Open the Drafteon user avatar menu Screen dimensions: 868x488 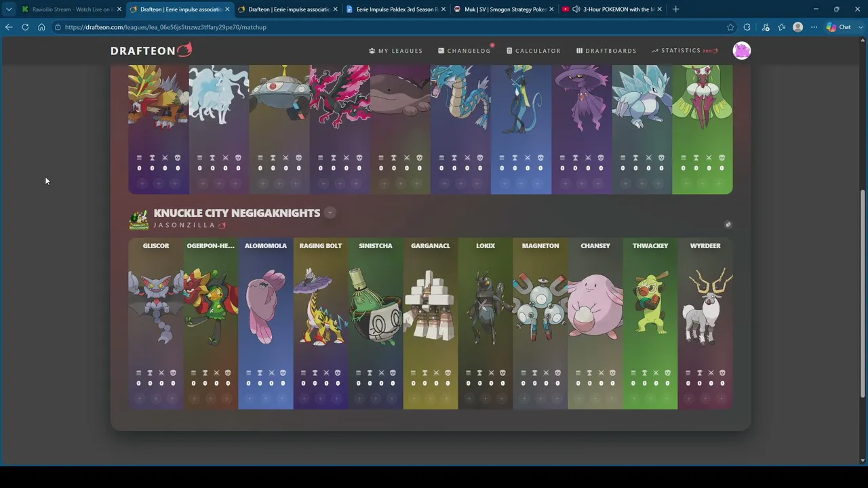click(742, 51)
